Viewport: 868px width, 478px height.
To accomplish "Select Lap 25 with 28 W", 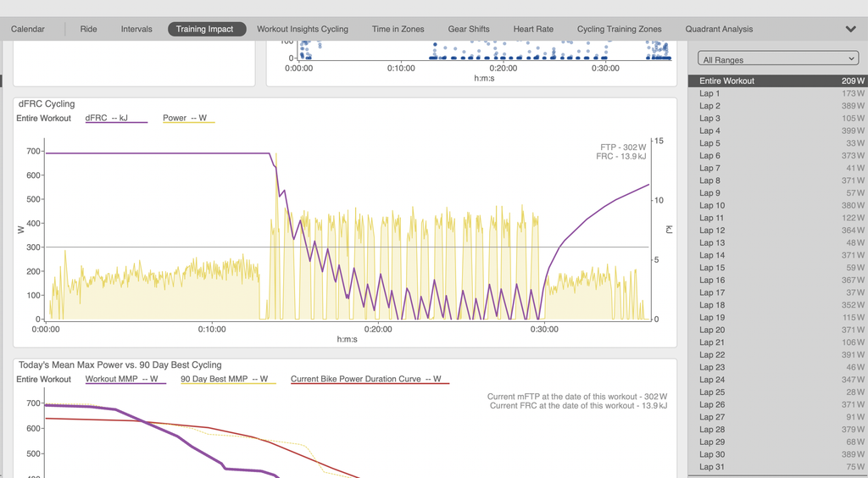I will point(778,392).
